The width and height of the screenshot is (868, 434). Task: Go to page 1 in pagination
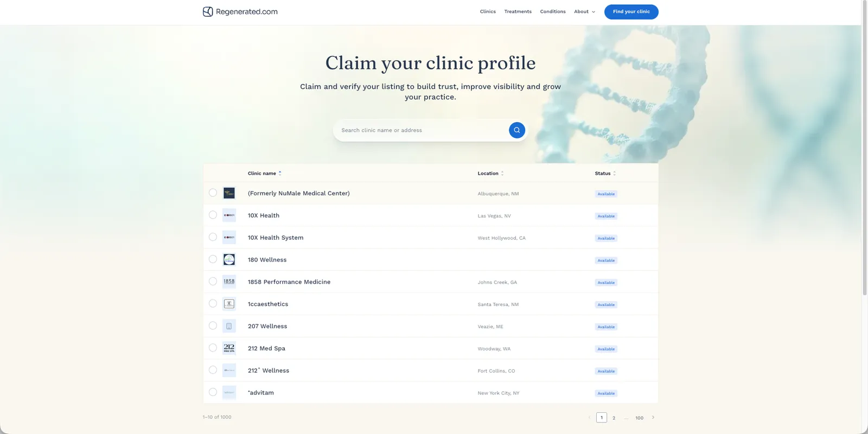pyautogui.click(x=601, y=418)
